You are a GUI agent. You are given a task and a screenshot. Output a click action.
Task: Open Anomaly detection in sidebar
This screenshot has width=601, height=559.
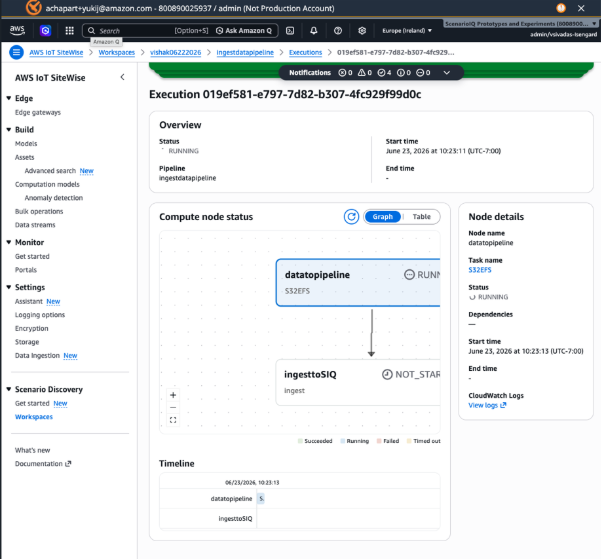point(54,198)
